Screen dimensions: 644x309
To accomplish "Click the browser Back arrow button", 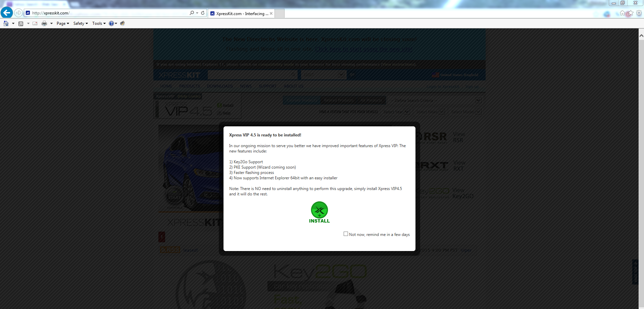I will pyautogui.click(x=7, y=13).
